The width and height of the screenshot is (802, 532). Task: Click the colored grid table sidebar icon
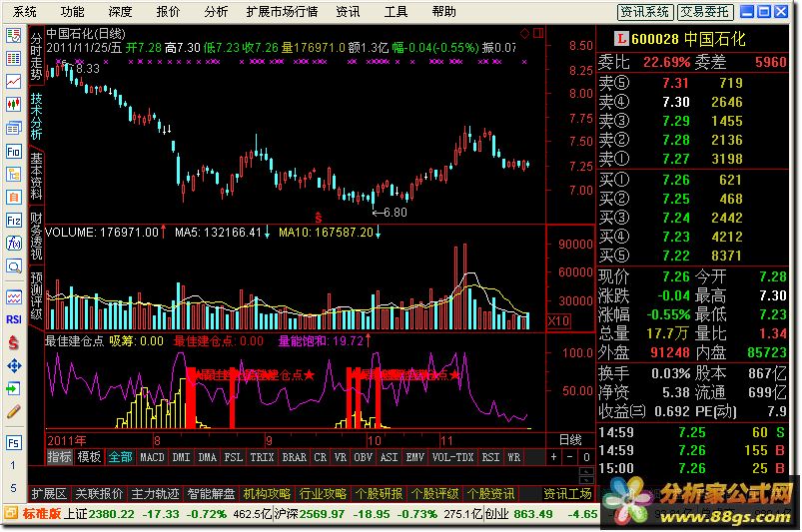pyautogui.click(x=13, y=58)
